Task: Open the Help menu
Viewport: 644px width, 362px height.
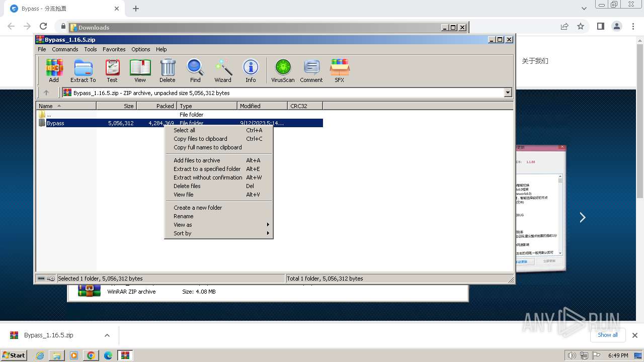Action: point(162,49)
